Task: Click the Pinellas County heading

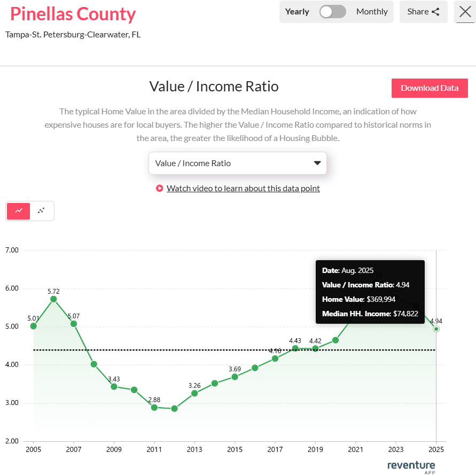Action: [x=73, y=14]
